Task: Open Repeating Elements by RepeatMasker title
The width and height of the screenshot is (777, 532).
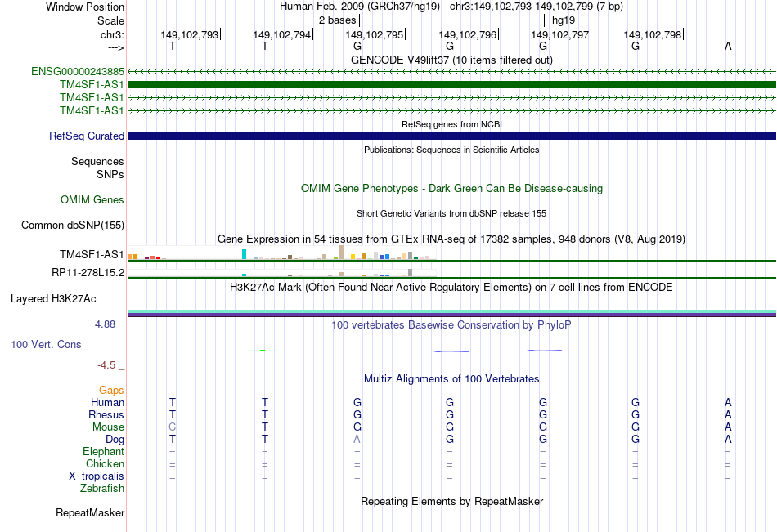Action: [451, 501]
